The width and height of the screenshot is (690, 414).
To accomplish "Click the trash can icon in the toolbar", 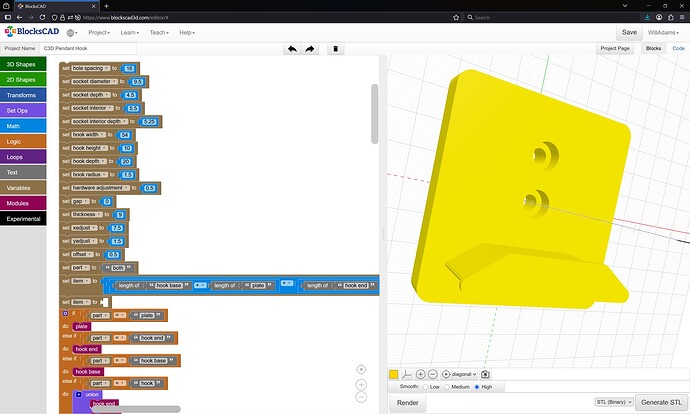I will click(x=335, y=48).
